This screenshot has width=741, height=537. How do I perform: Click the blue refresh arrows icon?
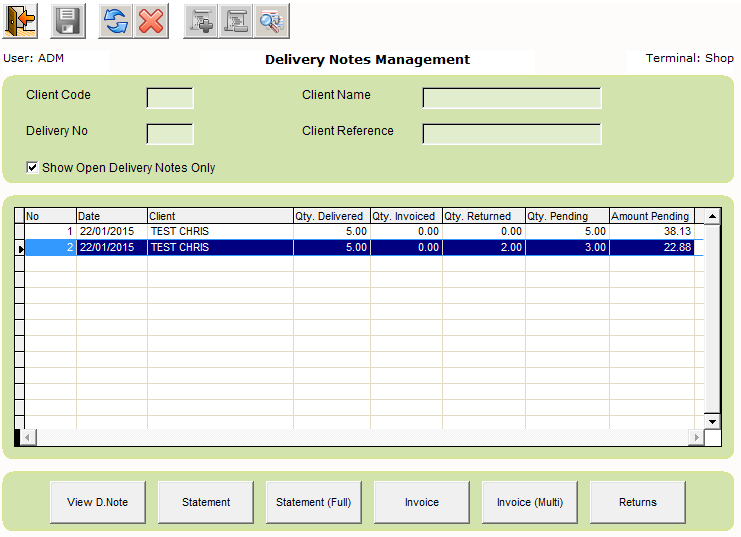tap(116, 20)
